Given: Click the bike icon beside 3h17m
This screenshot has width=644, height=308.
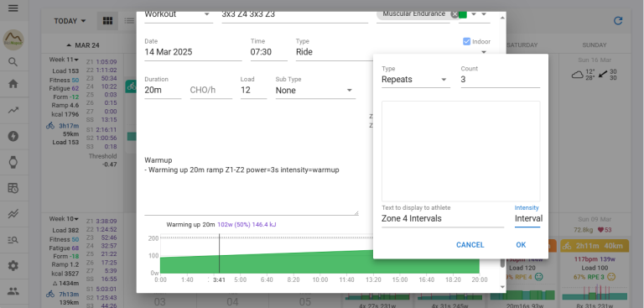Looking at the screenshot, I should (x=50, y=125).
